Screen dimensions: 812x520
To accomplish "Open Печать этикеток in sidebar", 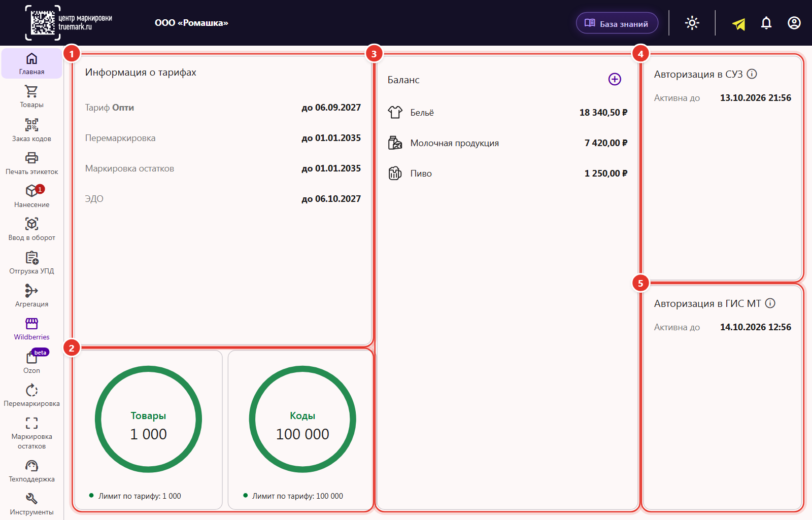I will point(31,163).
